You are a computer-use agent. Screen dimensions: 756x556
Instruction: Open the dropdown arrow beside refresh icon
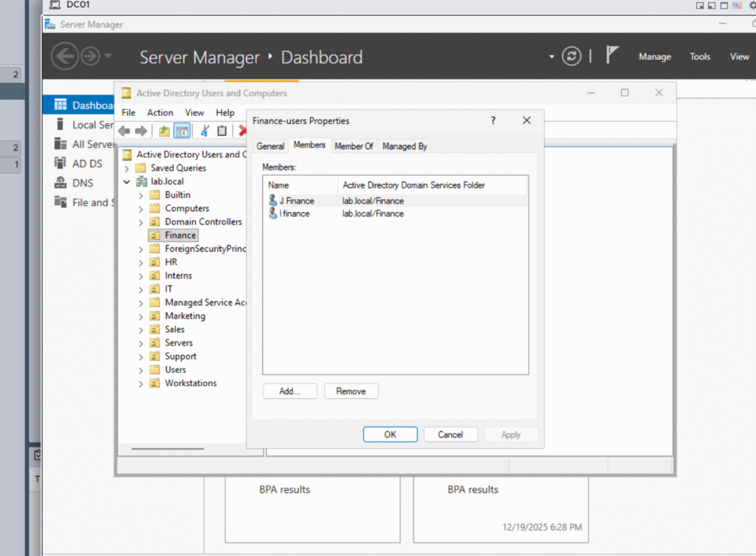(551, 57)
